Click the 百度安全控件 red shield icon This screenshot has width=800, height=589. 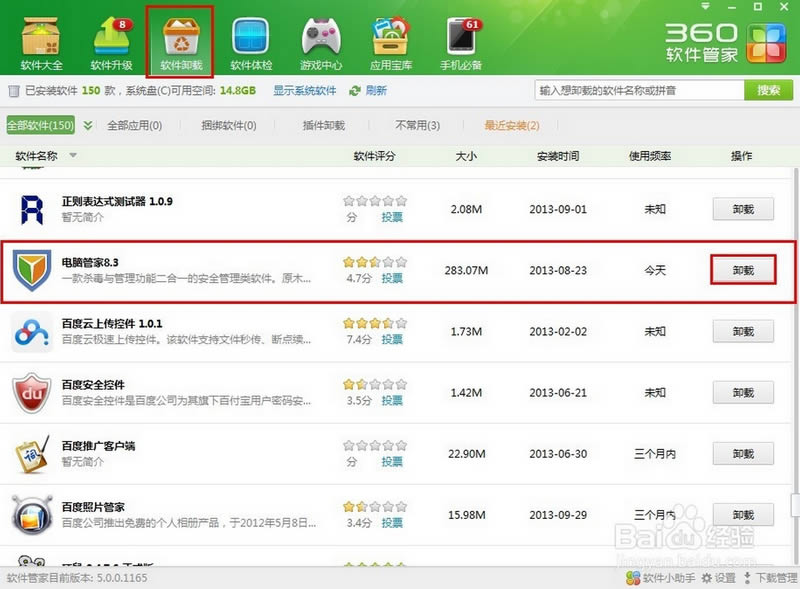[x=32, y=392]
